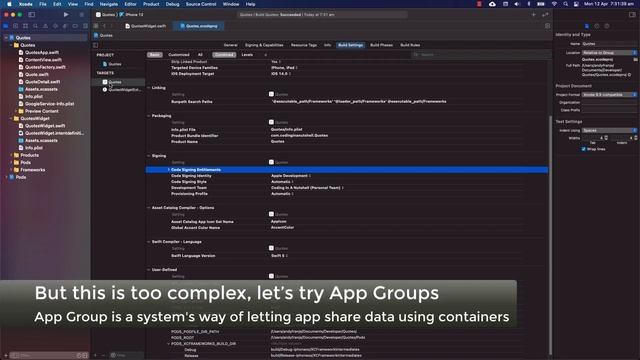Open the Project Format dropdown
The width and height of the screenshot is (640, 360).
(609, 95)
